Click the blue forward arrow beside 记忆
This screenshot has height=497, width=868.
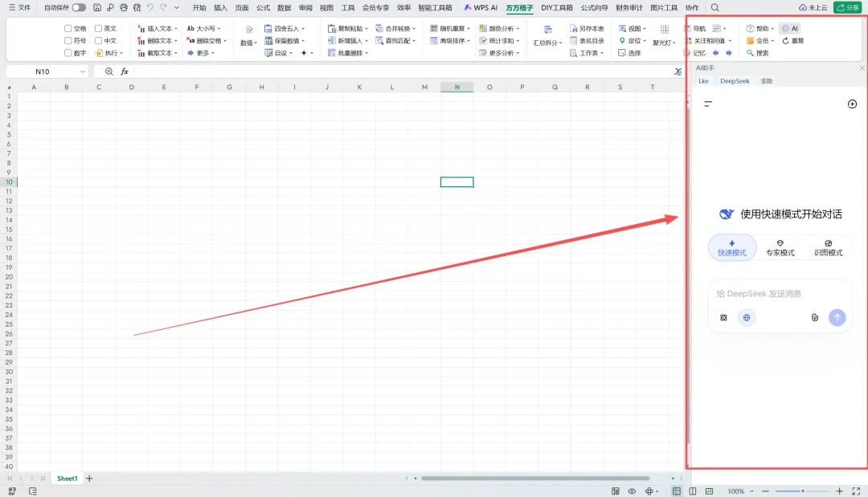(x=728, y=53)
